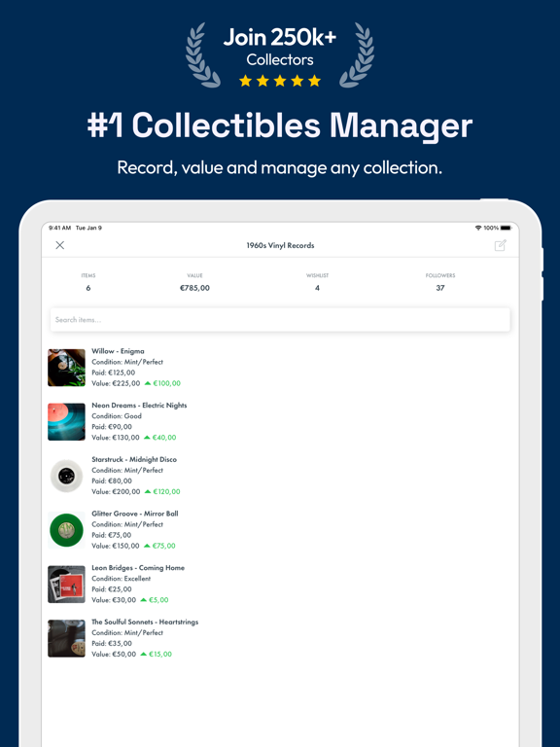560x747 pixels.
Task: Tap the green '€75,00' gain on Glitter Groove
Action: 163,546
